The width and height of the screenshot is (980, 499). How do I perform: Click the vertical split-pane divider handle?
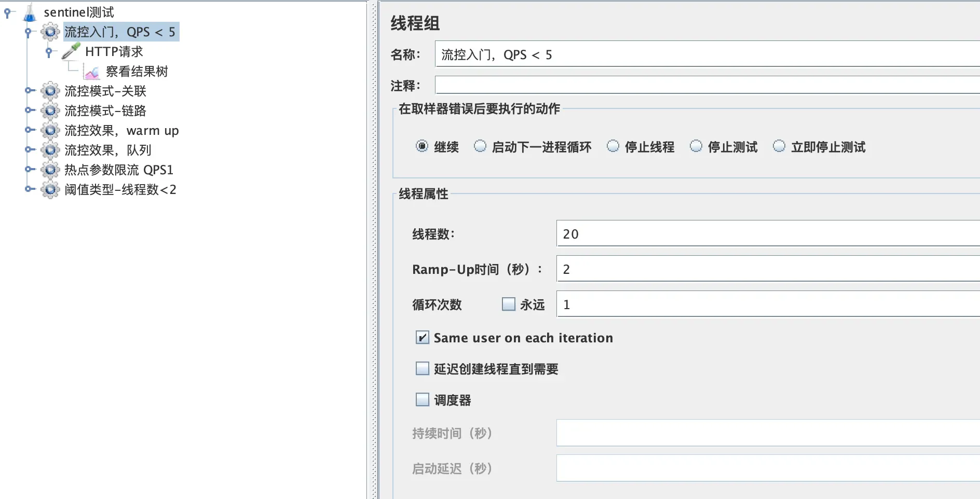pos(373,249)
